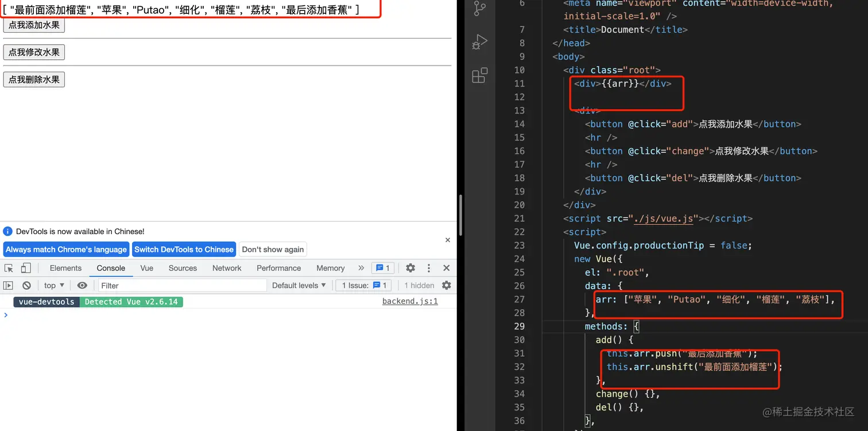Click the console prompt arrow to enter a command
Viewport: 868px width, 431px height.
(6, 315)
